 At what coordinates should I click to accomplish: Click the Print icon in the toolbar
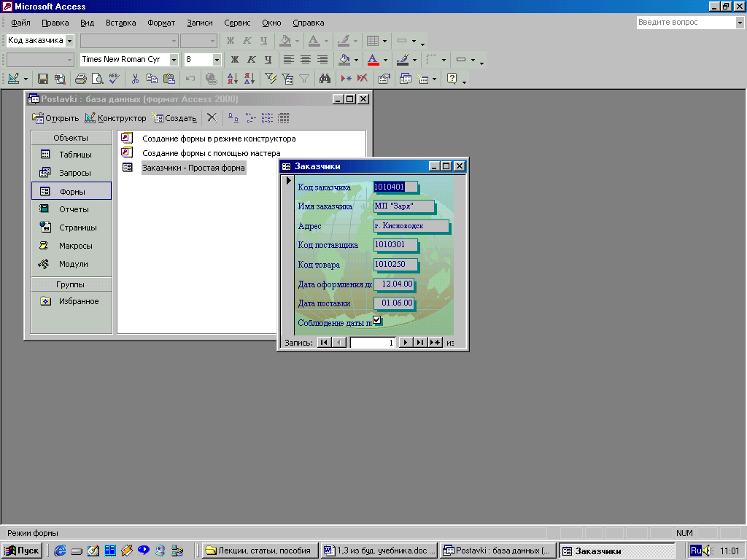click(81, 79)
